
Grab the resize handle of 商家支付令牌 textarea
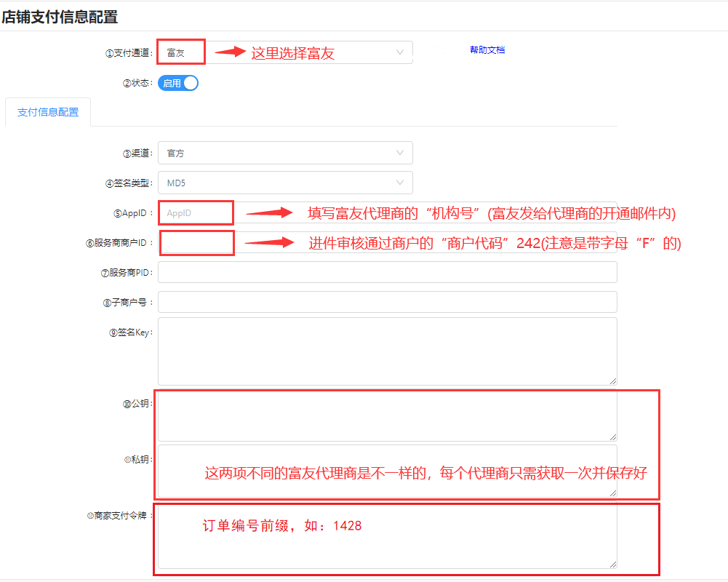pyautogui.click(x=613, y=565)
